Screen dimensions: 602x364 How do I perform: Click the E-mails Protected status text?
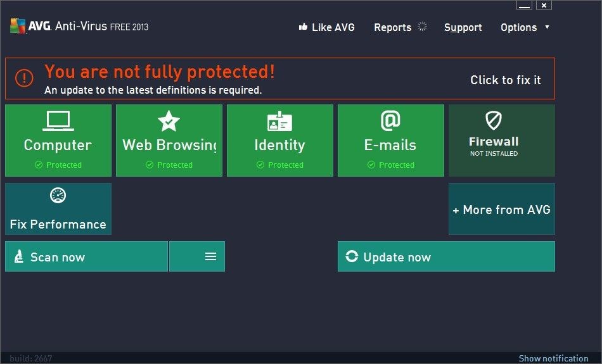coord(396,165)
